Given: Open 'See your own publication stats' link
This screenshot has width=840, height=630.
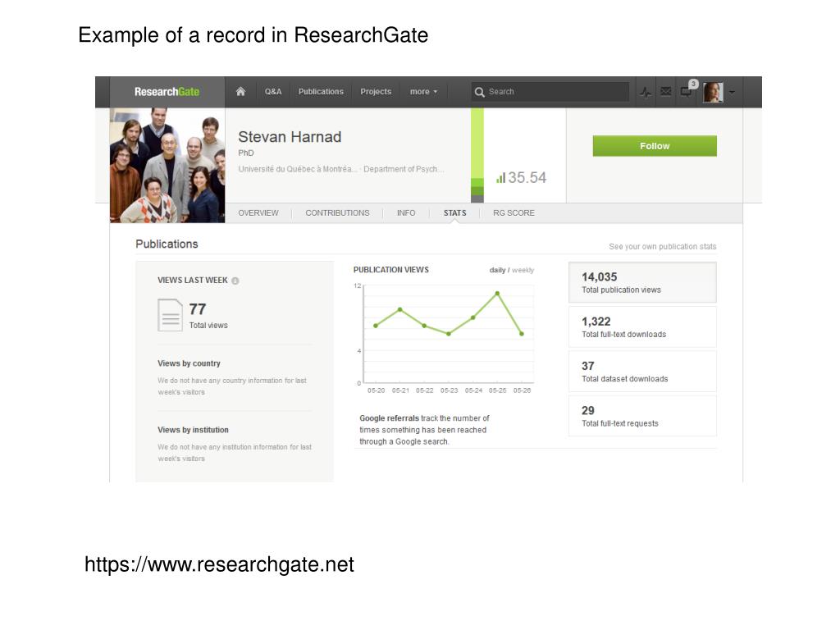Looking at the screenshot, I should click(662, 246).
